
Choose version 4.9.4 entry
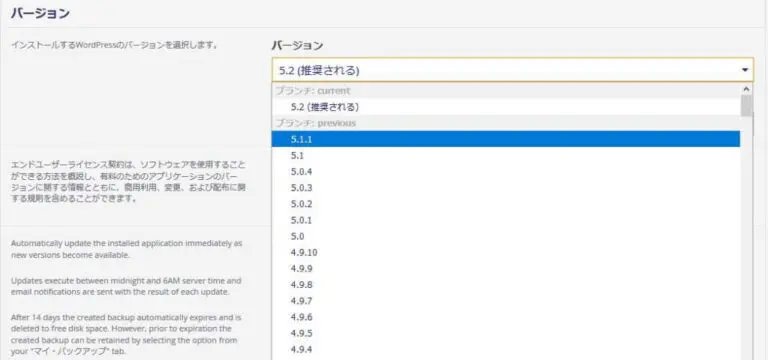(506, 349)
